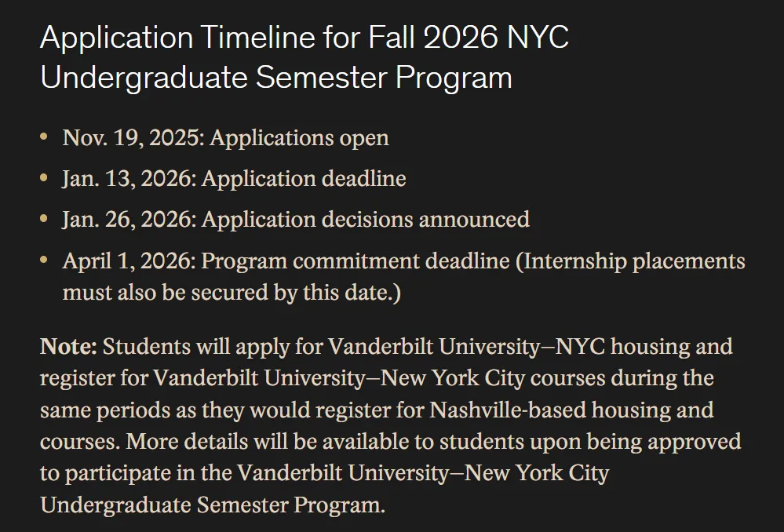The width and height of the screenshot is (784, 532).
Task: Click 'Application decisions announced' text
Action: (365, 219)
